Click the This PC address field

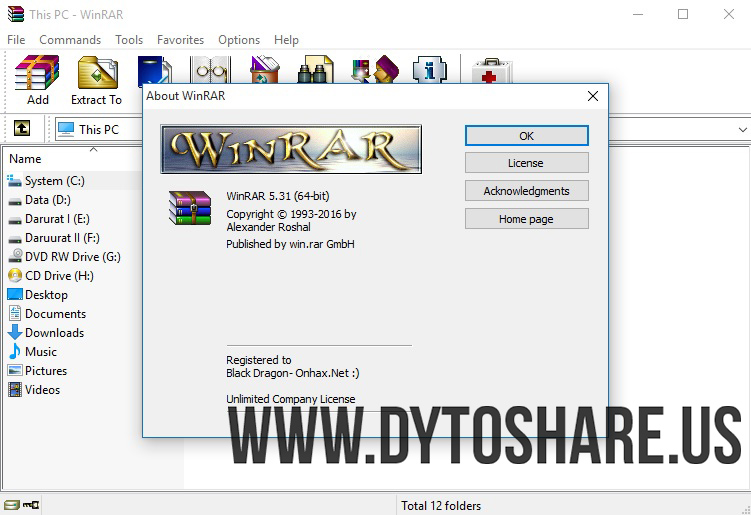(x=99, y=129)
